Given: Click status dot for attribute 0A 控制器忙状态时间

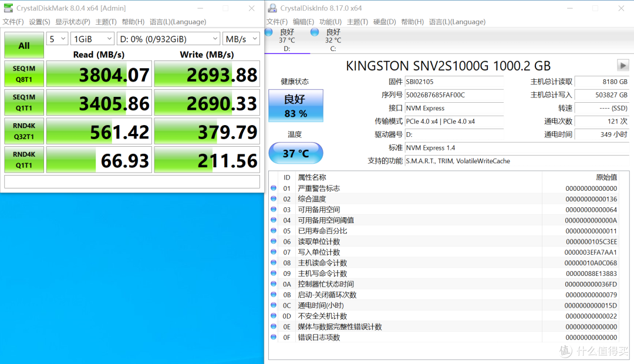Looking at the screenshot, I should [x=274, y=284].
